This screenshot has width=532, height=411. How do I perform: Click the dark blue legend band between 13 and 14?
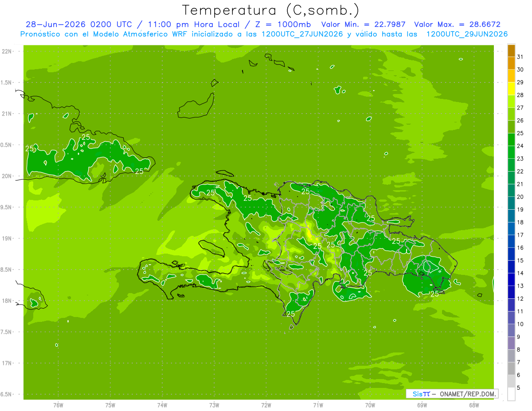(x=511, y=279)
